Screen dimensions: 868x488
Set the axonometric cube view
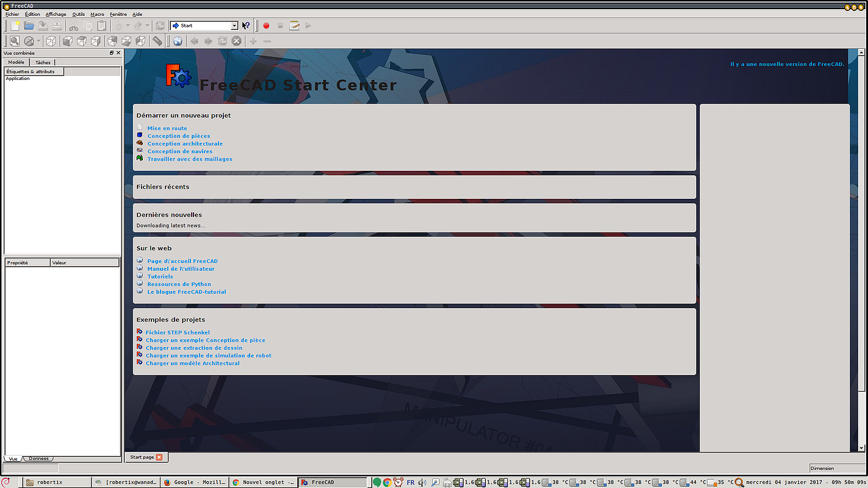51,41
